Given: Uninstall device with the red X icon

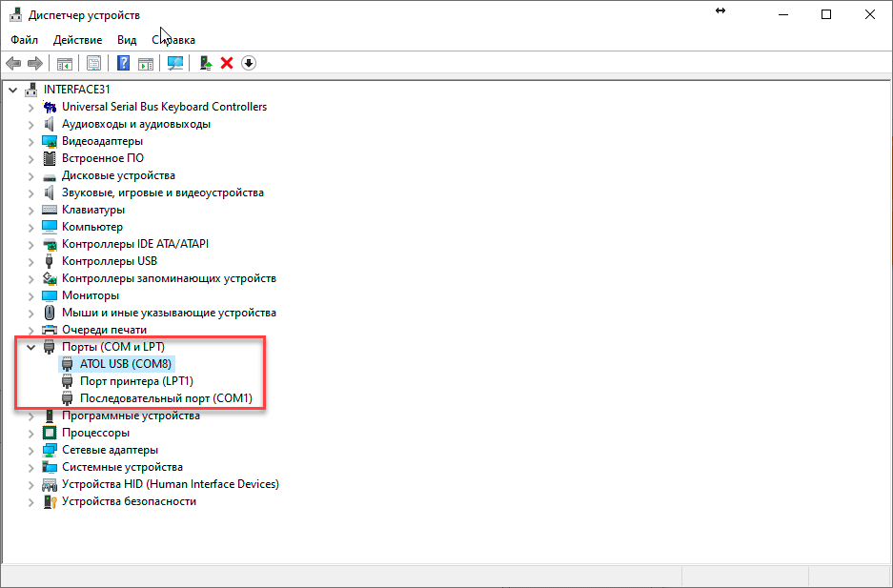Looking at the screenshot, I should point(227,63).
